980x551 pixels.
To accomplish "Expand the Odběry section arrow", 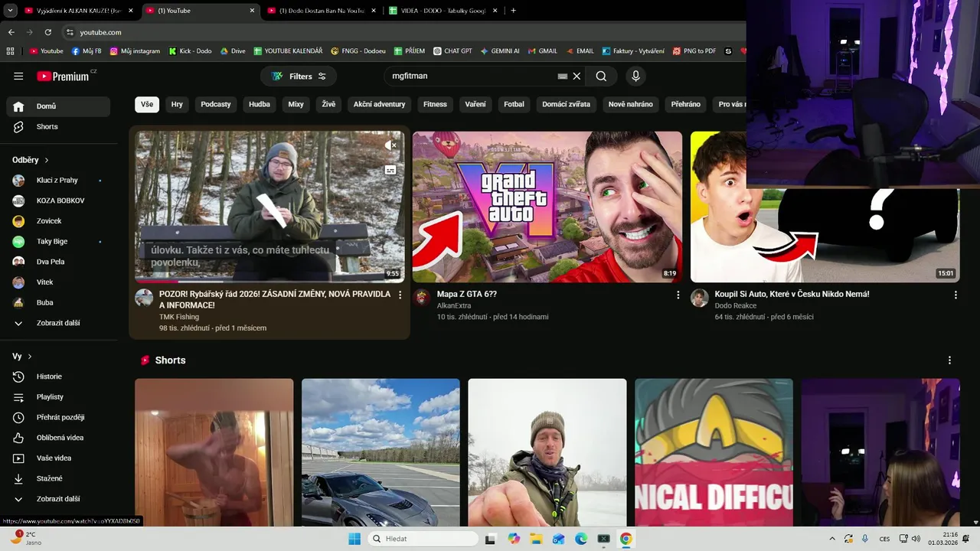I will (x=47, y=160).
